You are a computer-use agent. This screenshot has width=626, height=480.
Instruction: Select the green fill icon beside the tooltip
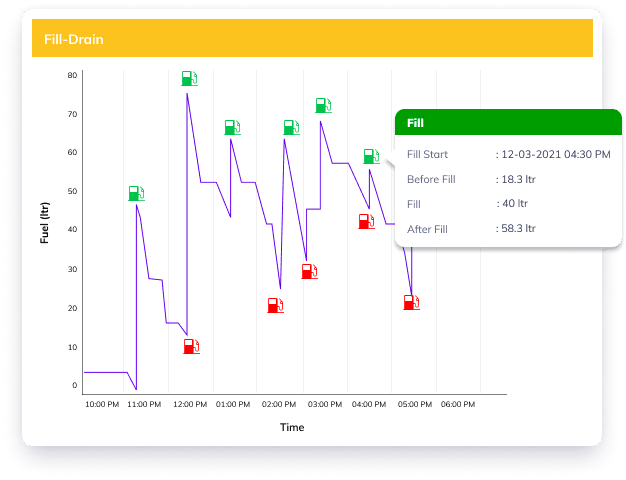[371, 156]
